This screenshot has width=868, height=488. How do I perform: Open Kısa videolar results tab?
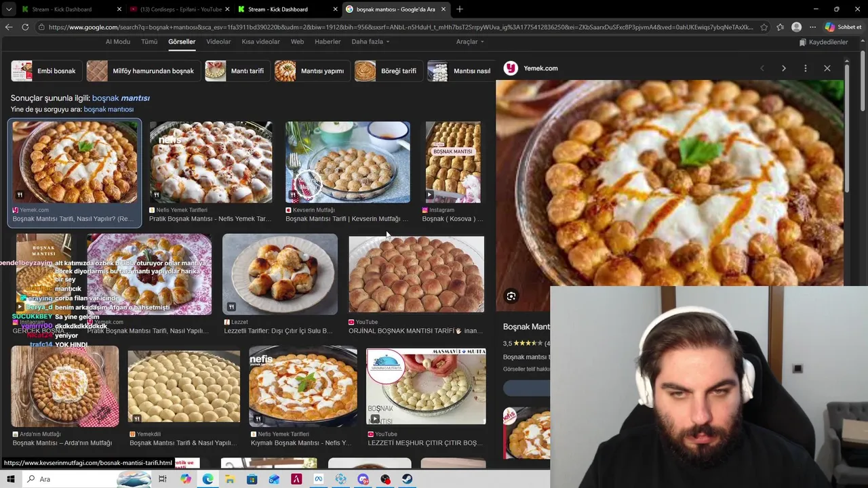(260, 41)
